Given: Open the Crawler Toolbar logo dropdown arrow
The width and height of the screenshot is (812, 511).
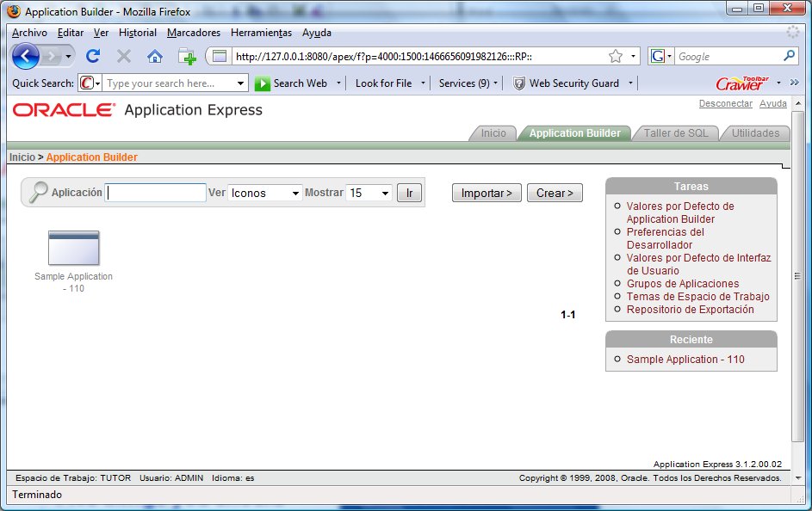Looking at the screenshot, I should pos(778,83).
